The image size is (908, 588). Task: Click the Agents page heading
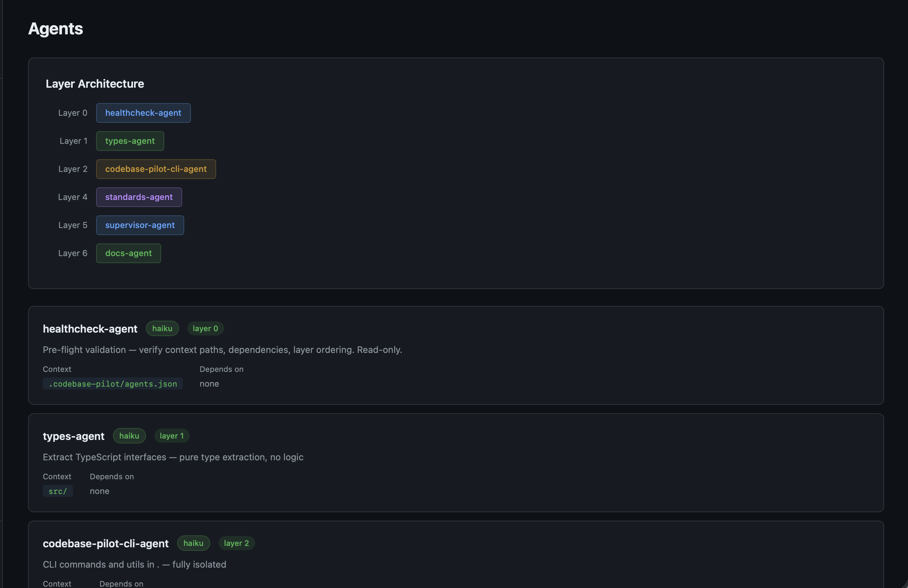click(56, 29)
